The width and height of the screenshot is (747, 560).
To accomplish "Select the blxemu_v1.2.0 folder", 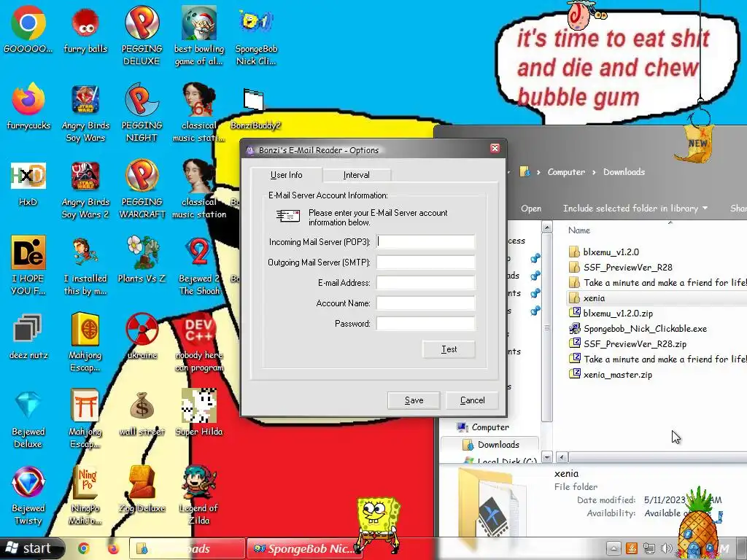I will click(x=604, y=252).
